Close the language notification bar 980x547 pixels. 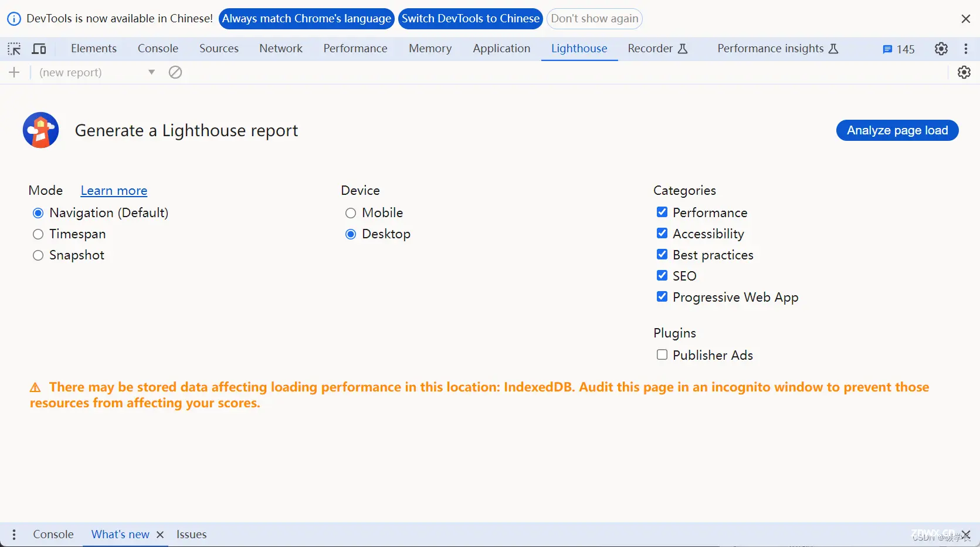pos(966,19)
